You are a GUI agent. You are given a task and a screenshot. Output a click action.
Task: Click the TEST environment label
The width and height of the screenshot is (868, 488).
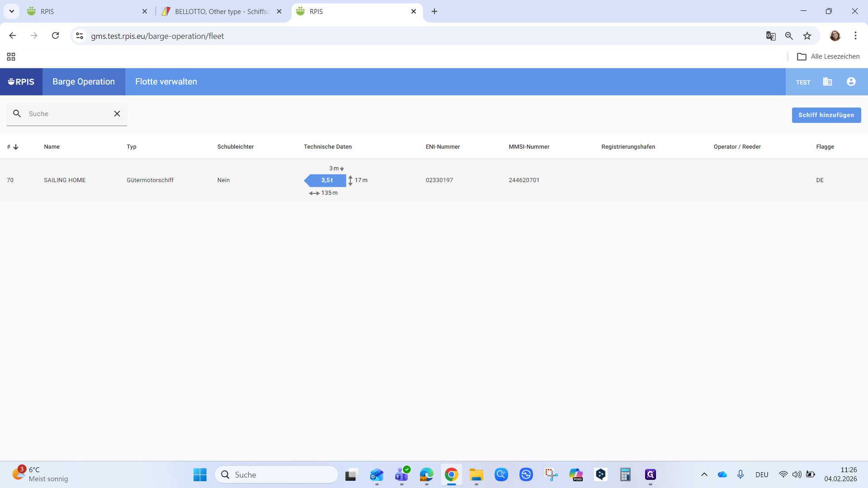803,82
